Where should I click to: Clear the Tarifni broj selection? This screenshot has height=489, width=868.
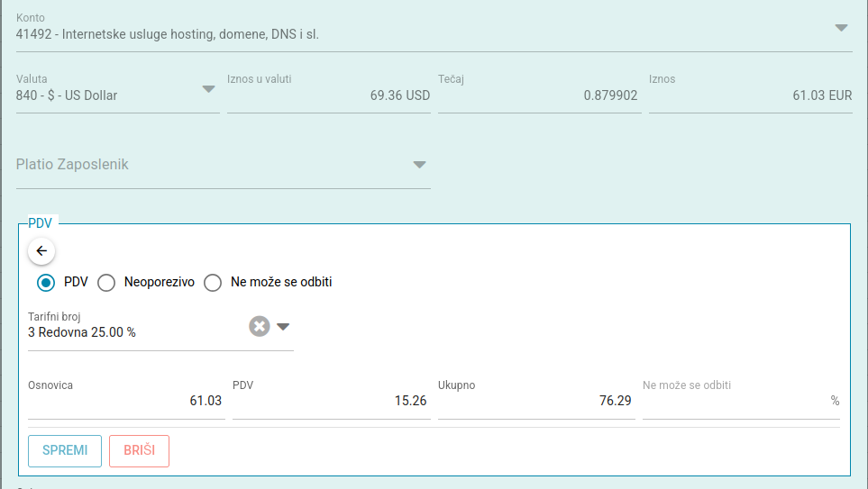pyautogui.click(x=260, y=326)
